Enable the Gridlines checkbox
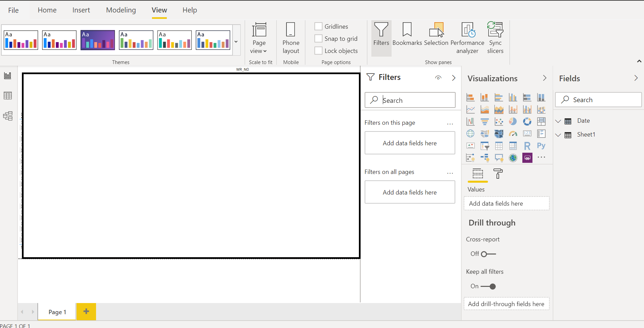The image size is (644, 328). coord(318,26)
